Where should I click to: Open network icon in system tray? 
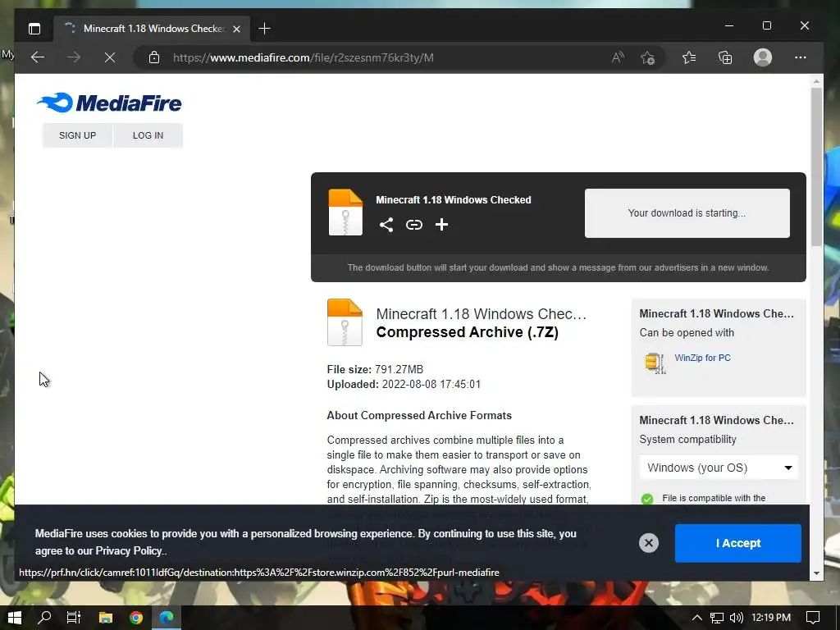pos(717,618)
